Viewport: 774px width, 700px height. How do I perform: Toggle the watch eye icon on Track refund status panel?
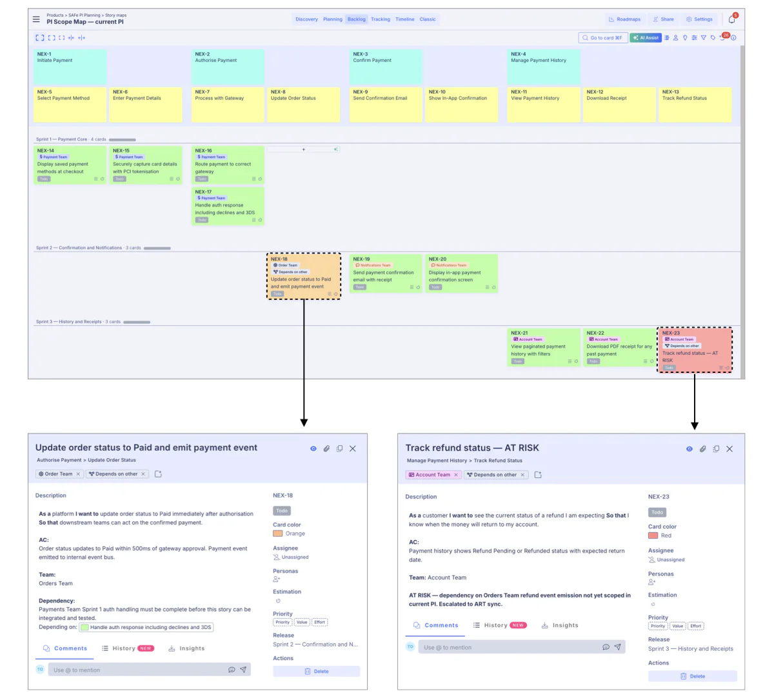[690, 449]
